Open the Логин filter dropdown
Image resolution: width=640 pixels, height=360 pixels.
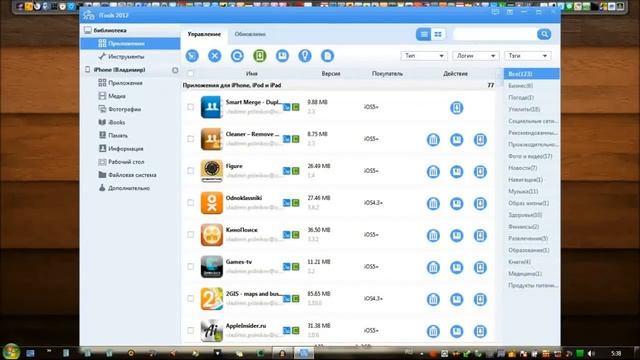(476, 56)
